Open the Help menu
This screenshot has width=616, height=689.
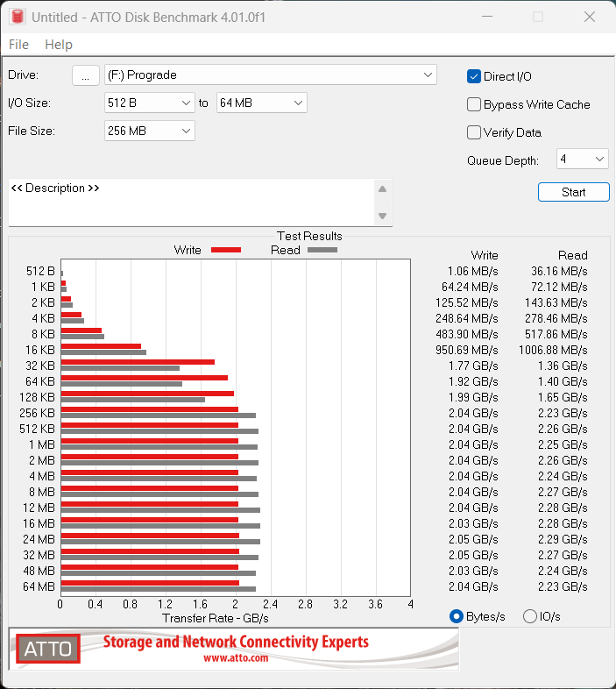pos(59,45)
